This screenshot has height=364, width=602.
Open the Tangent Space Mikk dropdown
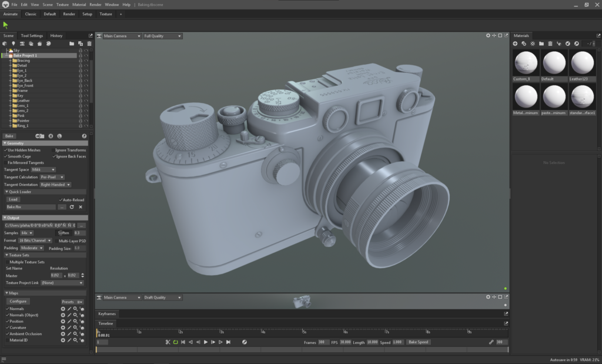coord(43,169)
